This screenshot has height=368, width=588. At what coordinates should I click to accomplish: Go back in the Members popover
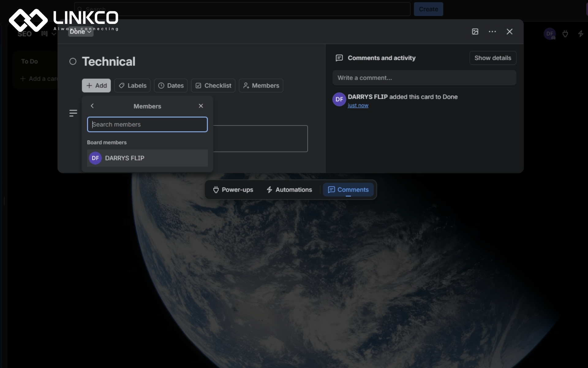pos(92,106)
